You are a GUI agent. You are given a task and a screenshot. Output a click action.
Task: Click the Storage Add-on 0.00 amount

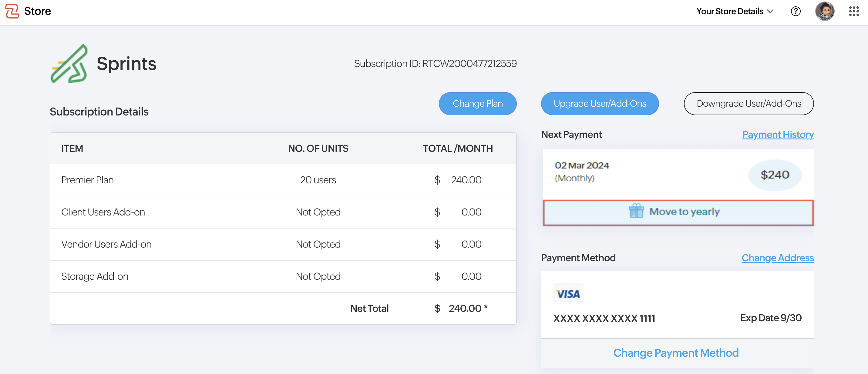pos(471,276)
